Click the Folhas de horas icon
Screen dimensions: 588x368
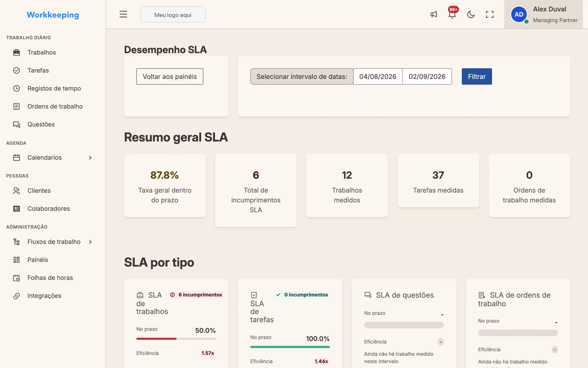17,278
